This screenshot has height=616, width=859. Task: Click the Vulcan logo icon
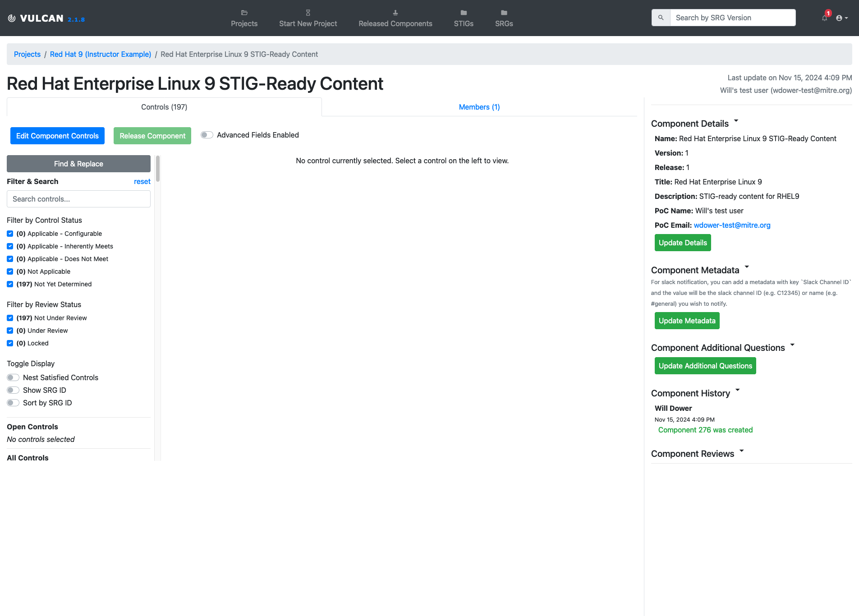pyautogui.click(x=12, y=18)
